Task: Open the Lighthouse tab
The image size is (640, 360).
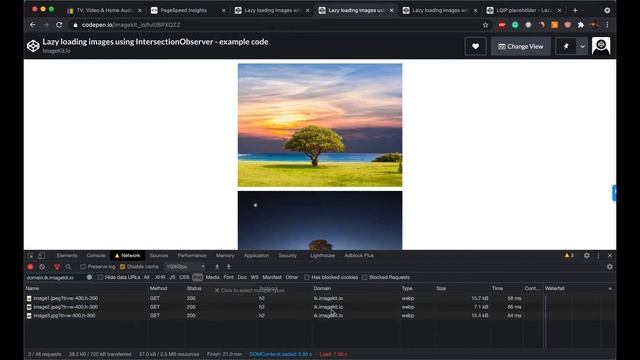Action: [322, 256]
